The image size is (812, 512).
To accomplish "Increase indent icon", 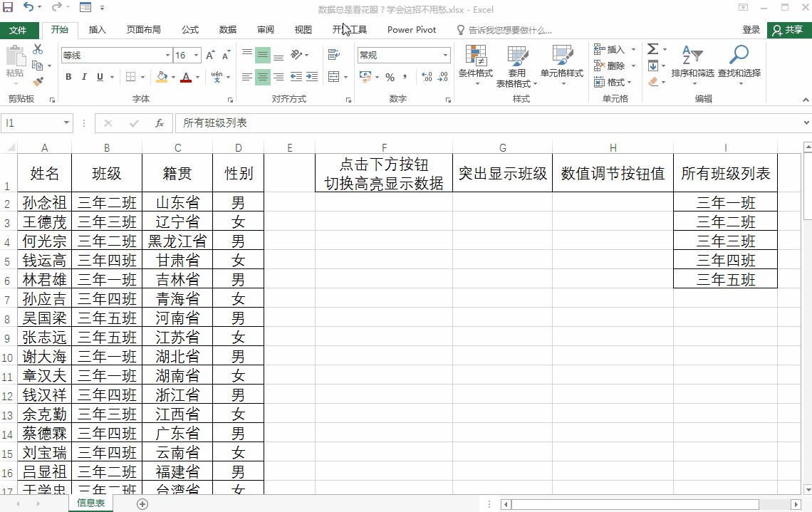I will [x=312, y=77].
